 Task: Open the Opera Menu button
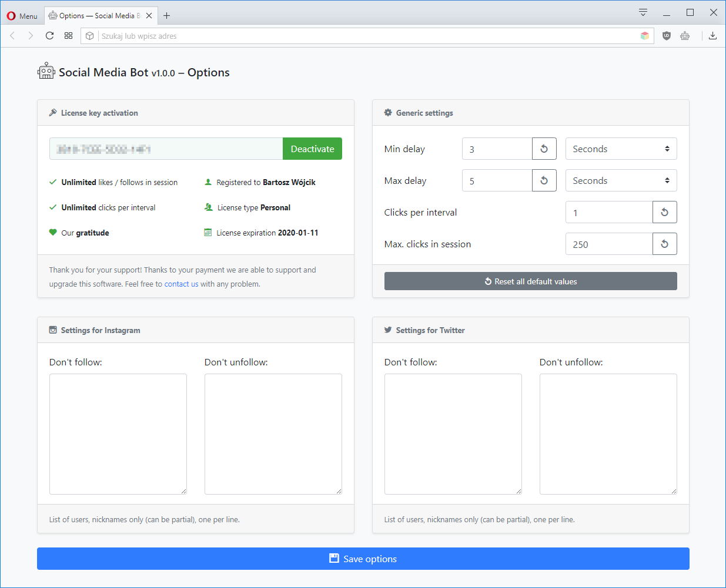22,16
